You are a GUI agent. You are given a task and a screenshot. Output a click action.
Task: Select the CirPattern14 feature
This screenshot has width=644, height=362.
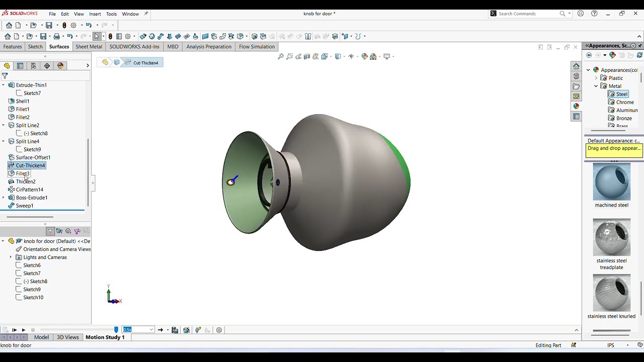(x=26, y=190)
